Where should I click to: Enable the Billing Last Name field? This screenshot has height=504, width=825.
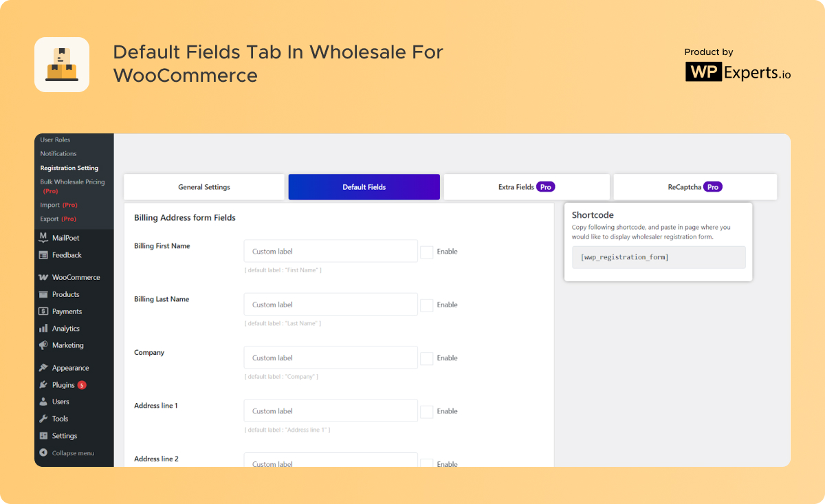[427, 305]
